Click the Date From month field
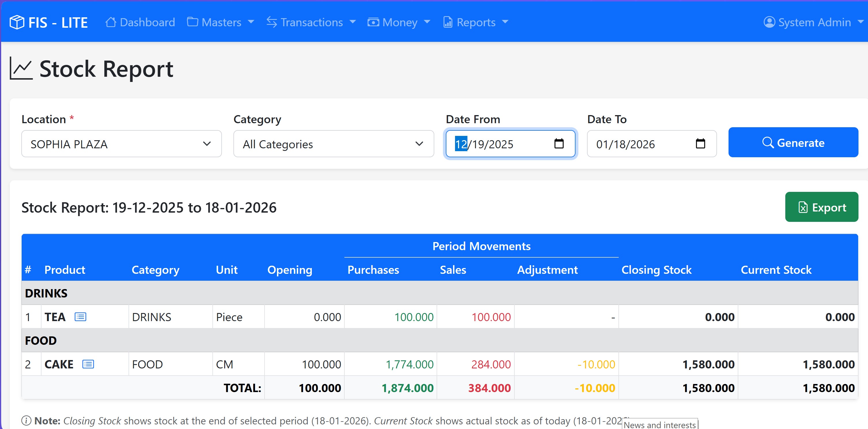Image resolution: width=868 pixels, height=429 pixels. (x=461, y=144)
